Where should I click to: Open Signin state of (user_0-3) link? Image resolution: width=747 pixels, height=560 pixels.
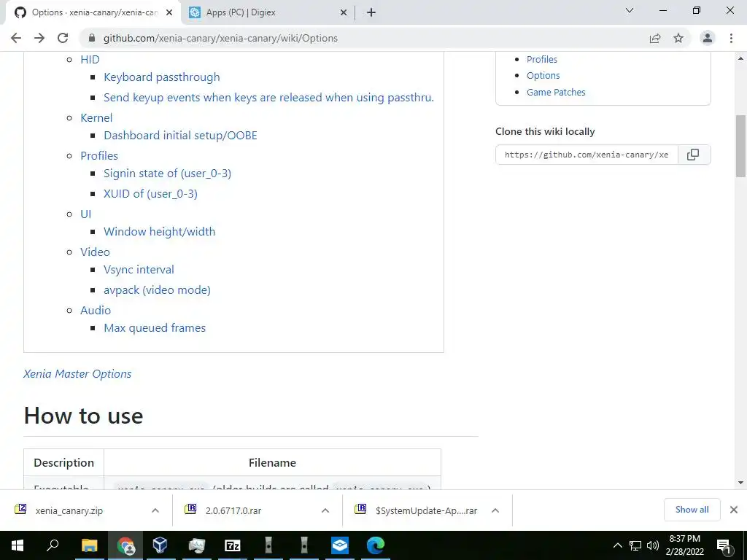[x=167, y=174]
